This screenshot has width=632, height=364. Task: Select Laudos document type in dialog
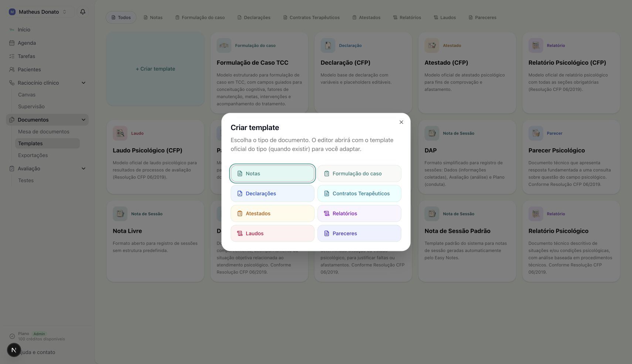pos(272,233)
